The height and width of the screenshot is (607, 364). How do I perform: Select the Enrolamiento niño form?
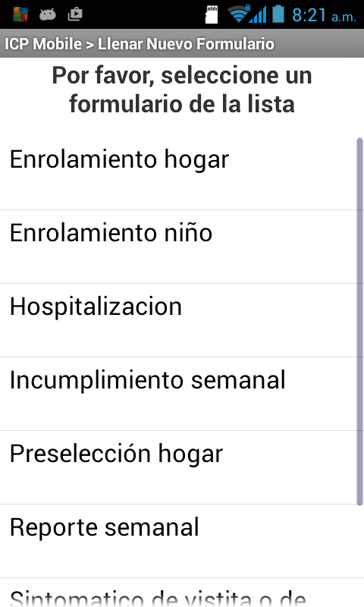point(182,247)
